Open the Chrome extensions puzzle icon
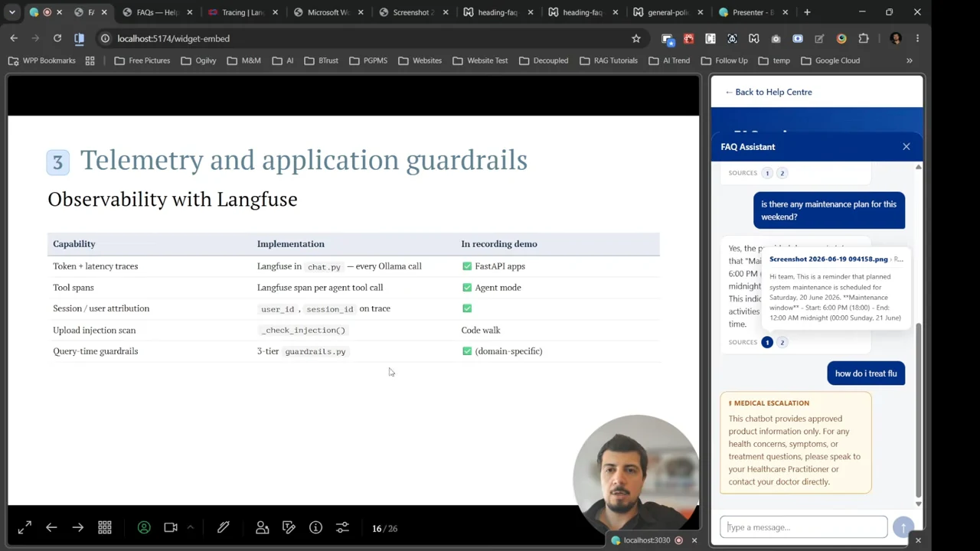Image resolution: width=980 pixels, height=551 pixels. pos(864,38)
